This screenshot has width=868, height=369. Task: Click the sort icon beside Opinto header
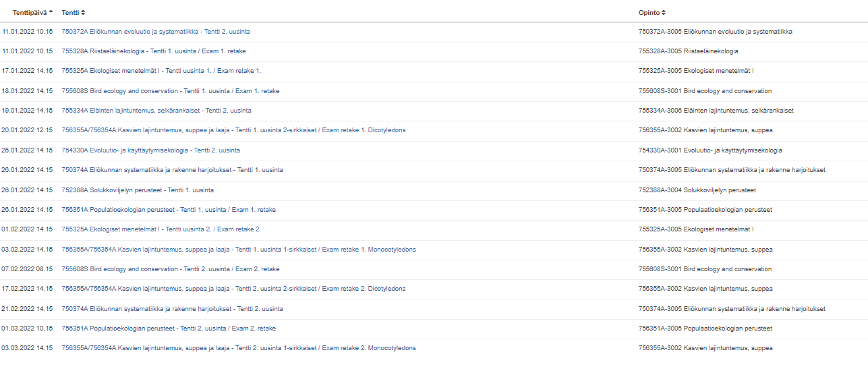(664, 13)
